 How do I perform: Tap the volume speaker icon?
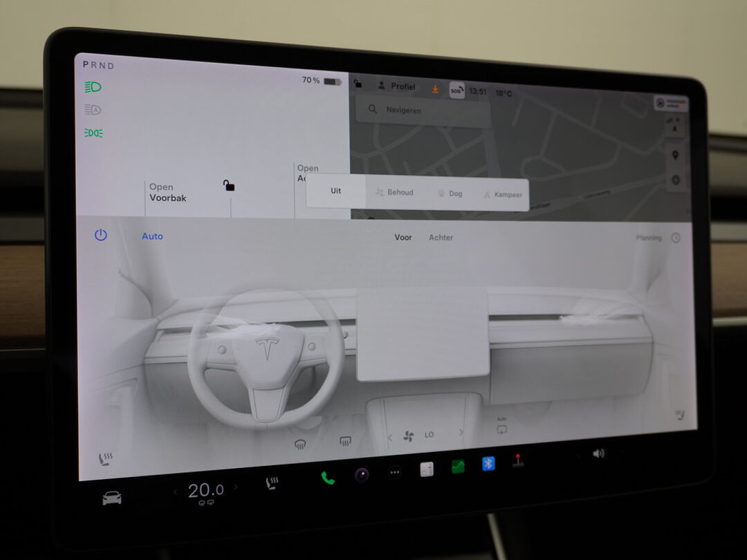598,454
